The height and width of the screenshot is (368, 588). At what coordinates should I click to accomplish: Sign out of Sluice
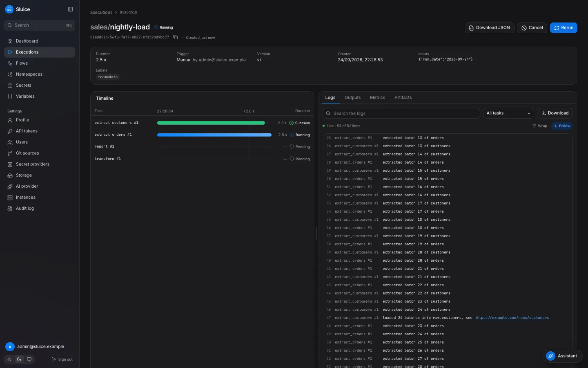62,359
